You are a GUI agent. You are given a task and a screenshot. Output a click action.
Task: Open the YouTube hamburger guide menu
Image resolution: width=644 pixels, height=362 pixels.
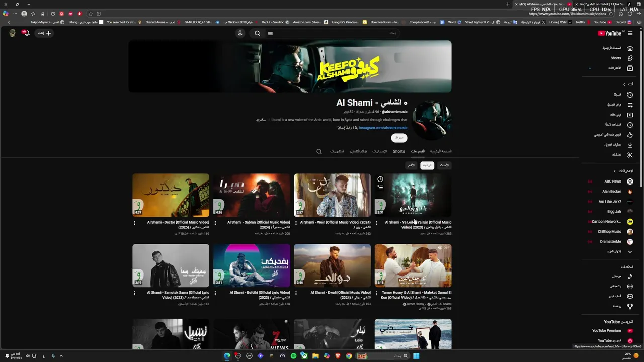(630, 33)
